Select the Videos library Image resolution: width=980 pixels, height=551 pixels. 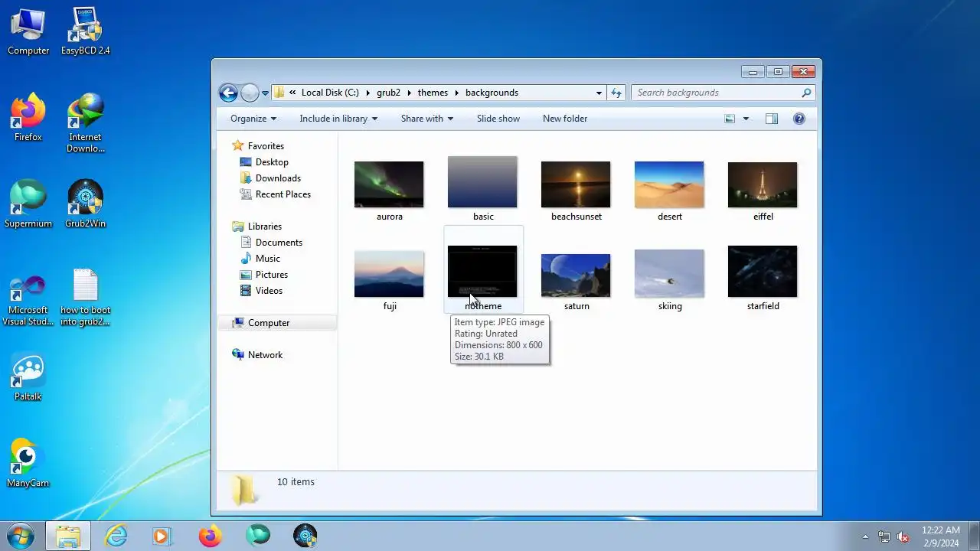pyautogui.click(x=261, y=291)
